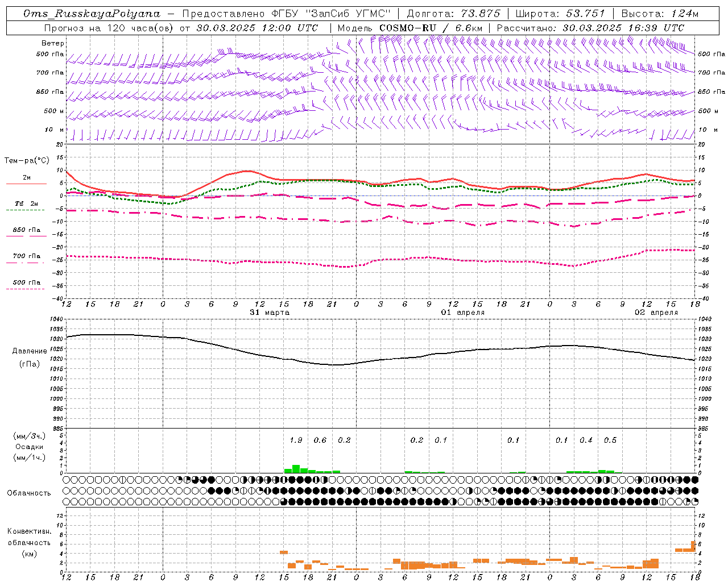Click the 0.6 precipitation amount
728x582 pixels.
pyautogui.click(x=320, y=440)
